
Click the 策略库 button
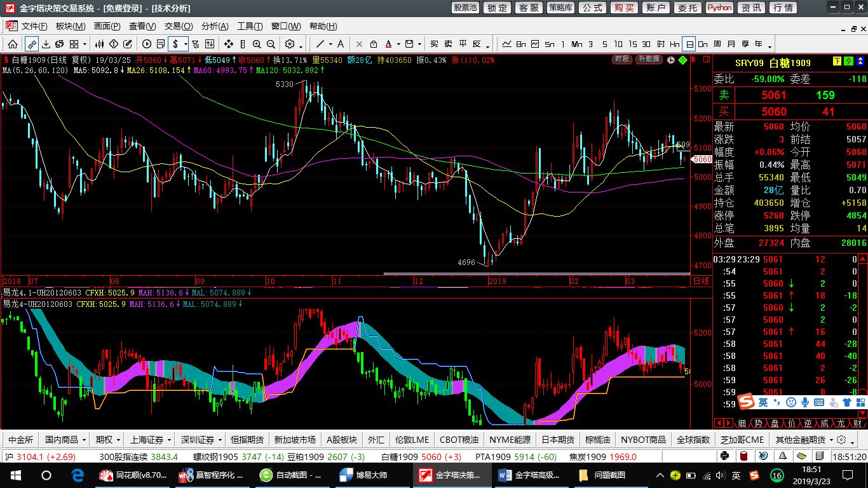click(560, 8)
